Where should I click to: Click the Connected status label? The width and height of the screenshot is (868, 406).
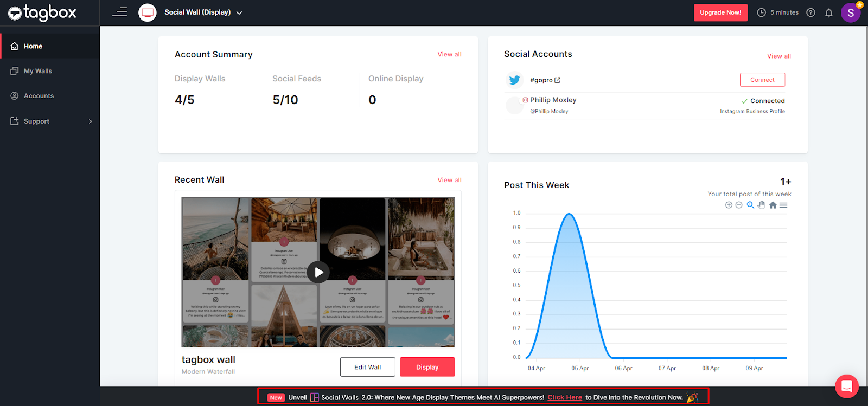pyautogui.click(x=763, y=101)
